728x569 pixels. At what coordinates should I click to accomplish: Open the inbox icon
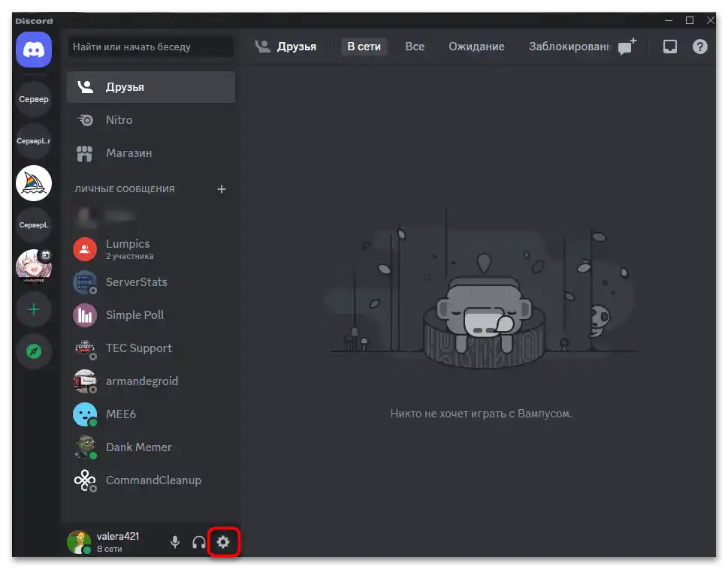[670, 47]
